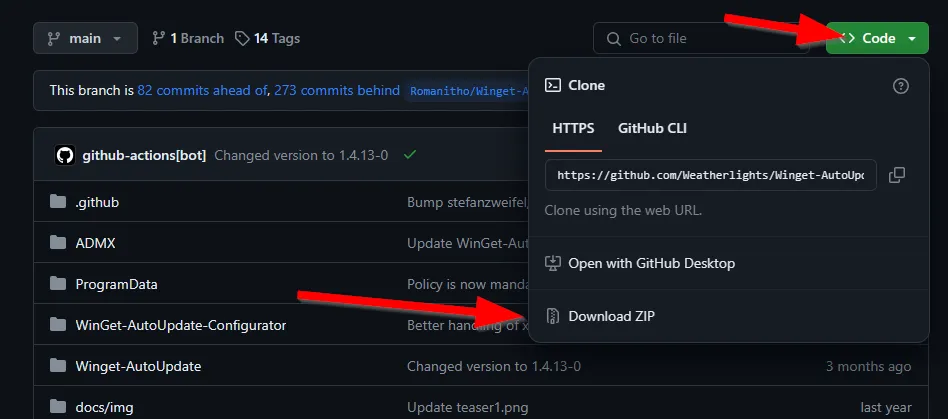Open the ADMX folder

click(x=95, y=243)
